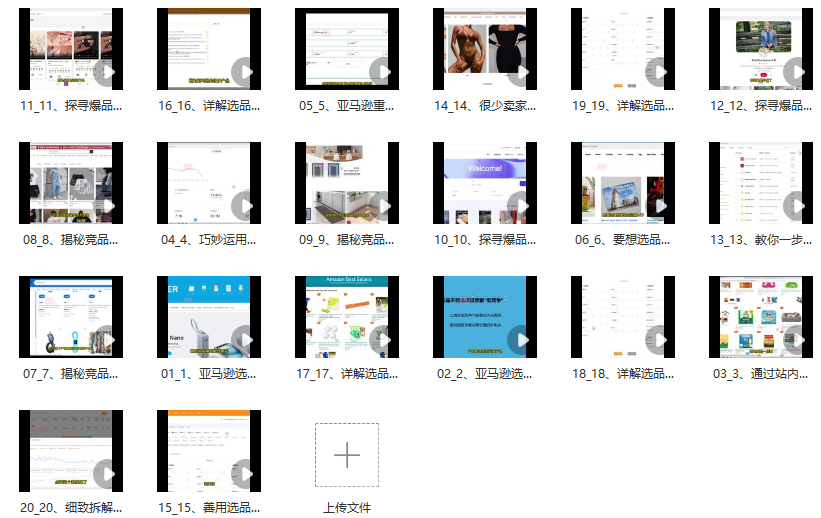821x518 pixels.
Task: Play the 15_15、善用选品 video
Action: [246, 474]
